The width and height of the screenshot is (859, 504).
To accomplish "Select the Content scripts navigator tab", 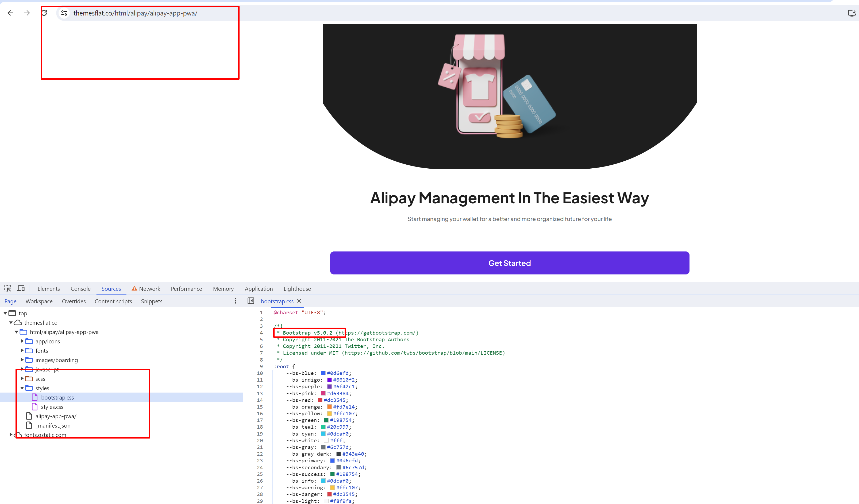I will click(x=113, y=301).
